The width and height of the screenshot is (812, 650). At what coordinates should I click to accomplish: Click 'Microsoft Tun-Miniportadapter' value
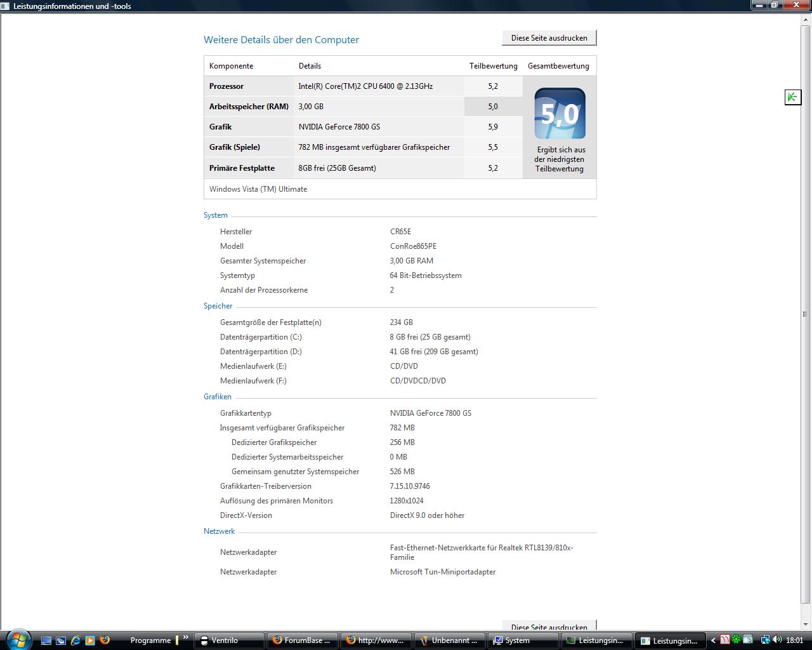click(443, 572)
